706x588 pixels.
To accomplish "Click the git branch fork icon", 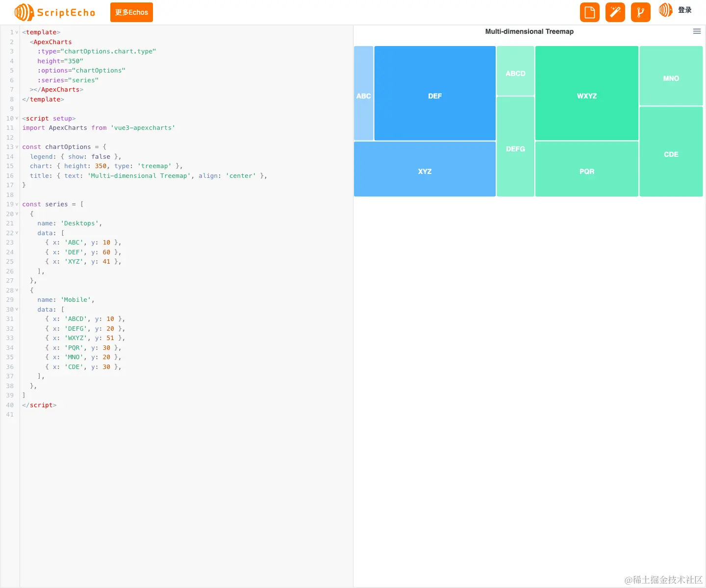I will [641, 12].
